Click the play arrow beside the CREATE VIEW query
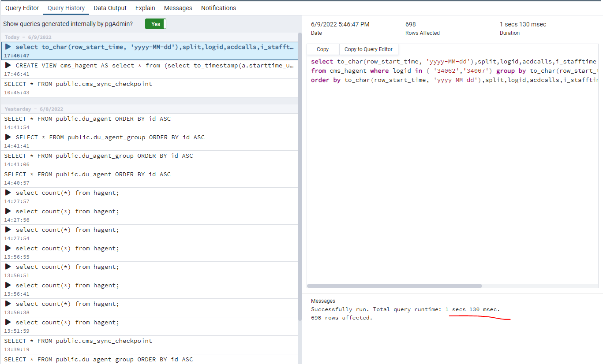Image resolution: width=603 pixels, height=364 pixels. coord(8,65)
